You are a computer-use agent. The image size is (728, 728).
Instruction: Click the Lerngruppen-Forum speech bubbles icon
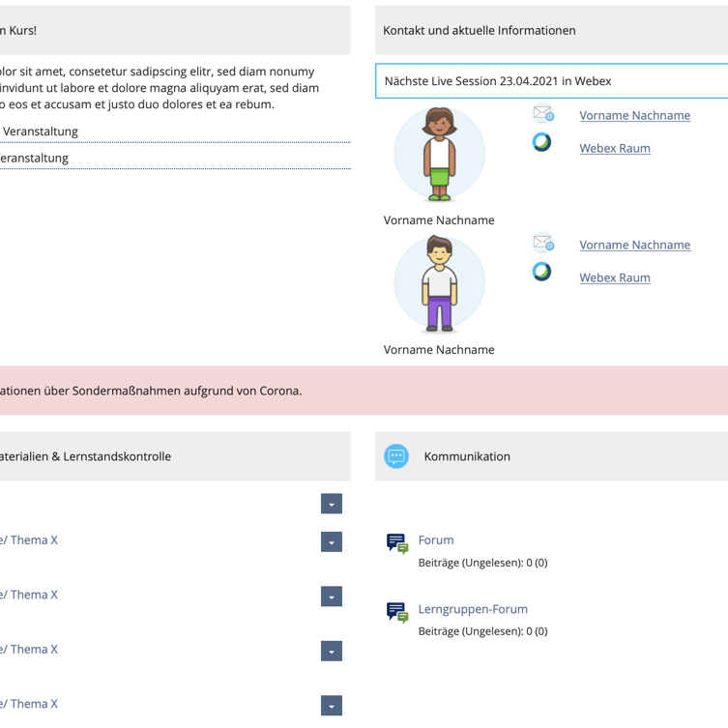tap(397, 612)
